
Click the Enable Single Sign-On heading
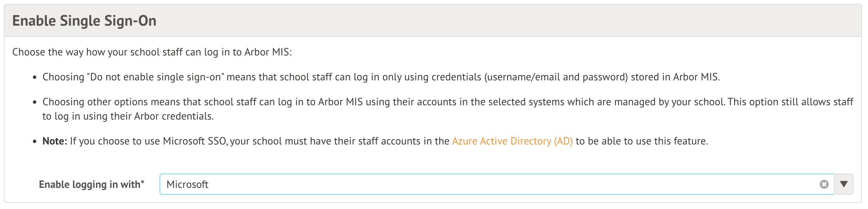point(84,21)
